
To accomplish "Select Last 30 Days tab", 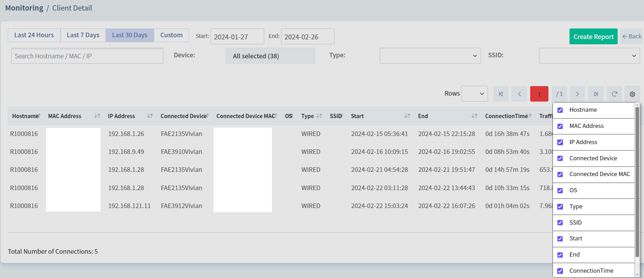I will [x=130, y=35].
